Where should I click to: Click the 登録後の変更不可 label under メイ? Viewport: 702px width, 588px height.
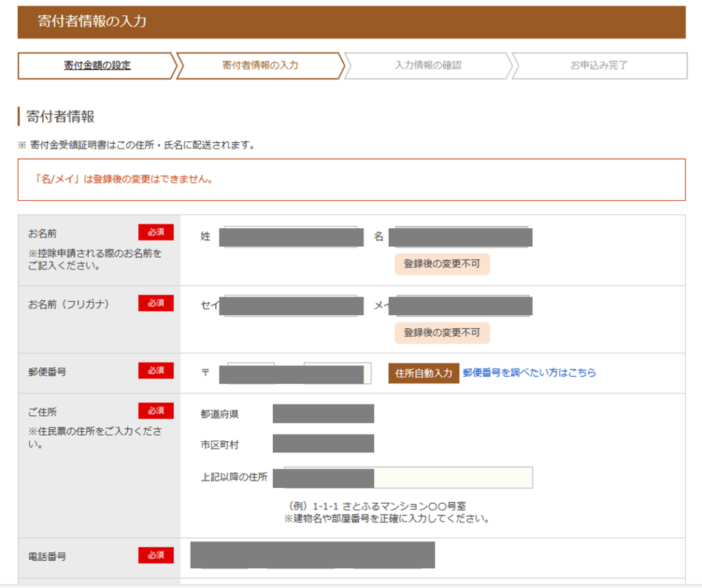[x=442, y=332]
